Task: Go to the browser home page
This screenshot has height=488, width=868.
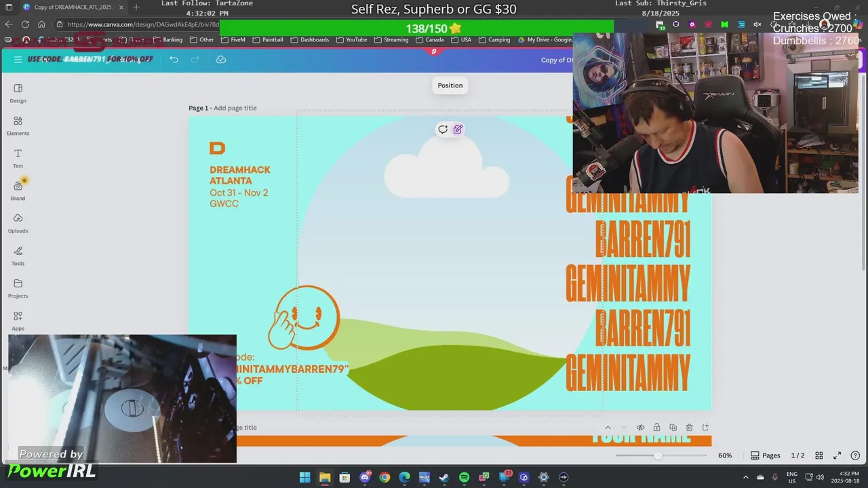Action: [41, 24]
